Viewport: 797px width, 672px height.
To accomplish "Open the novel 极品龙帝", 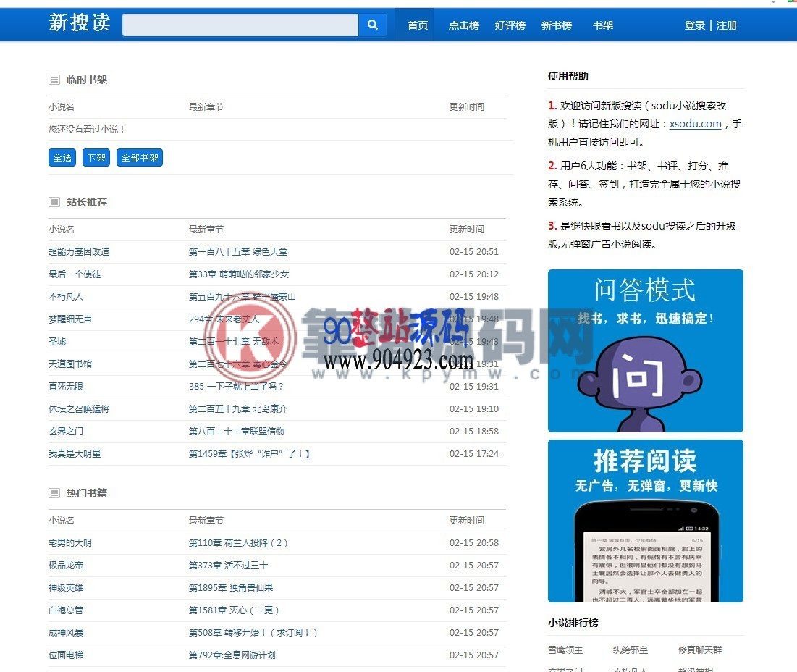I will coord(66,566).
